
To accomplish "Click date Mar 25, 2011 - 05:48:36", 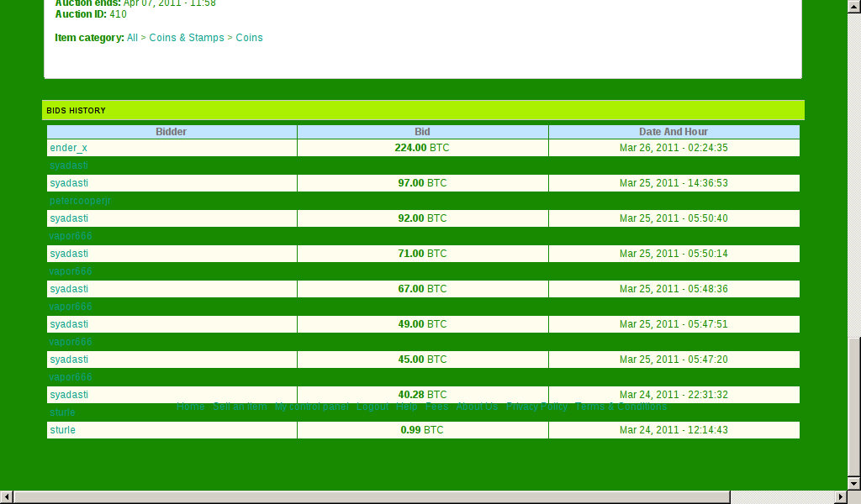I will tap(673, 289).
